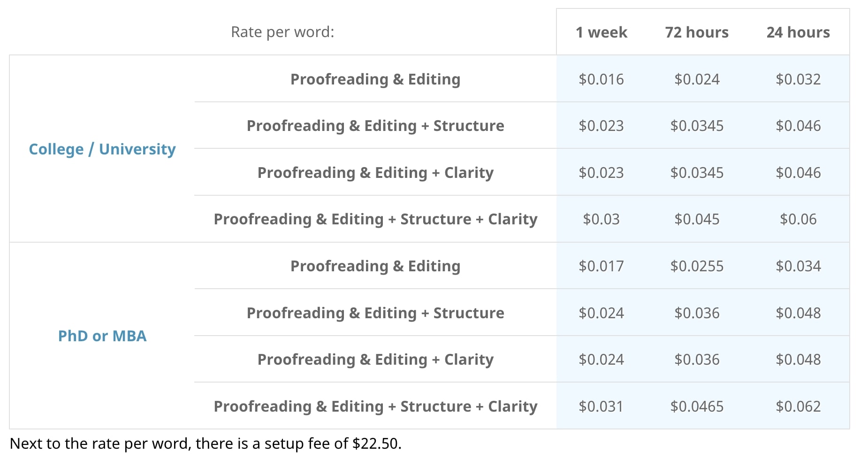
Task: Click College Proofreading & Editing $0.016 price
Action: pos(601,79)
